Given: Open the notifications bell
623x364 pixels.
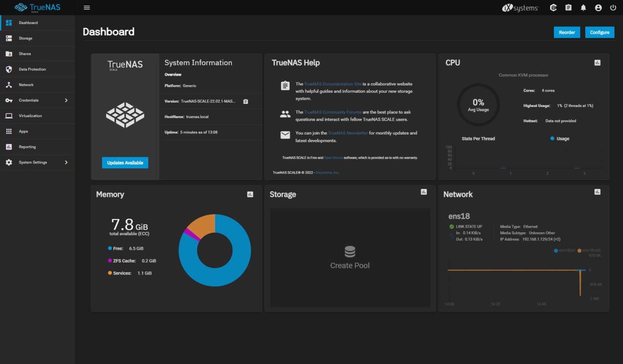Looking at the screenshot, I should [x=583, y=7].
